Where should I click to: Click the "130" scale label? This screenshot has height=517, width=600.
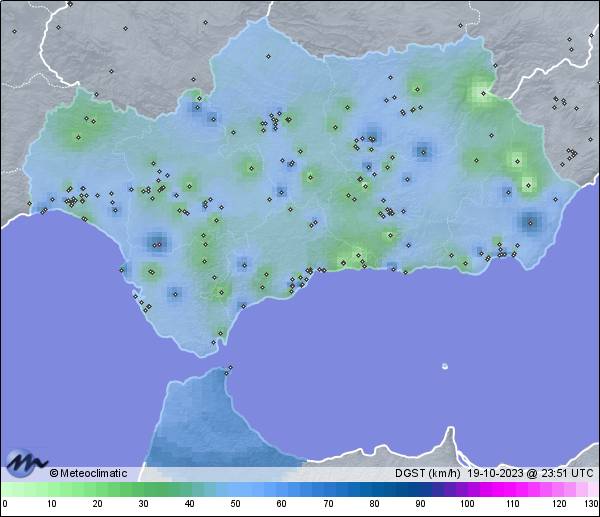point(591,503)
